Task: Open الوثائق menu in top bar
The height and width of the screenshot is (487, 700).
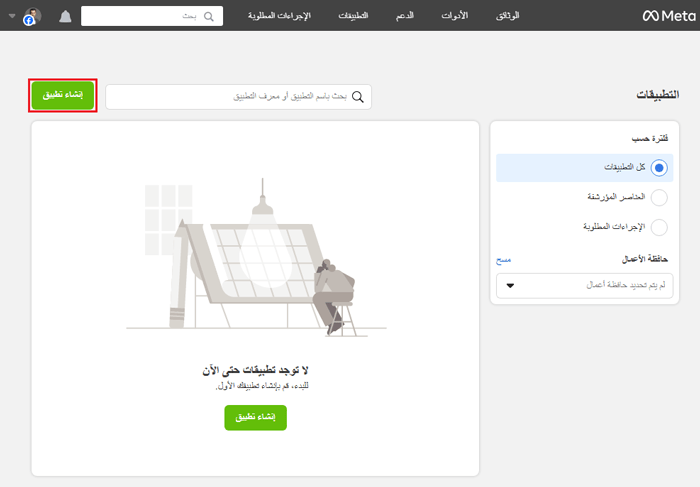Action: pyautogui.click(x=507, y=16)
